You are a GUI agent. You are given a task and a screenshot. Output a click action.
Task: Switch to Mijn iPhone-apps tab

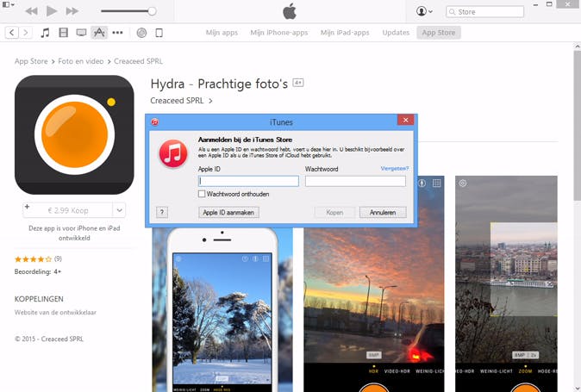pyautogui.click(x=279, y=33)
